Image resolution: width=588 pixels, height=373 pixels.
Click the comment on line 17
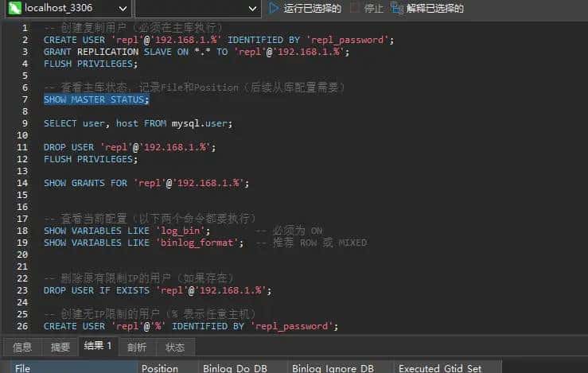point(150,219)
